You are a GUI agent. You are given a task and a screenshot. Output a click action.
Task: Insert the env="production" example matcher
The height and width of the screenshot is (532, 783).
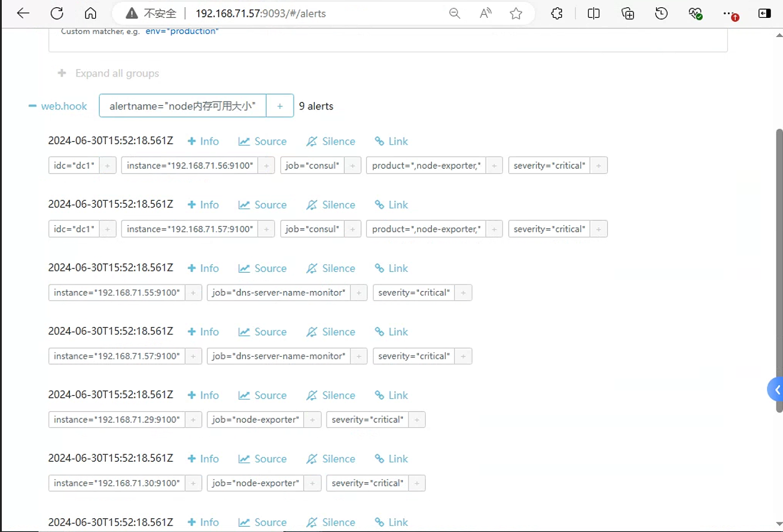coord(182,31)
